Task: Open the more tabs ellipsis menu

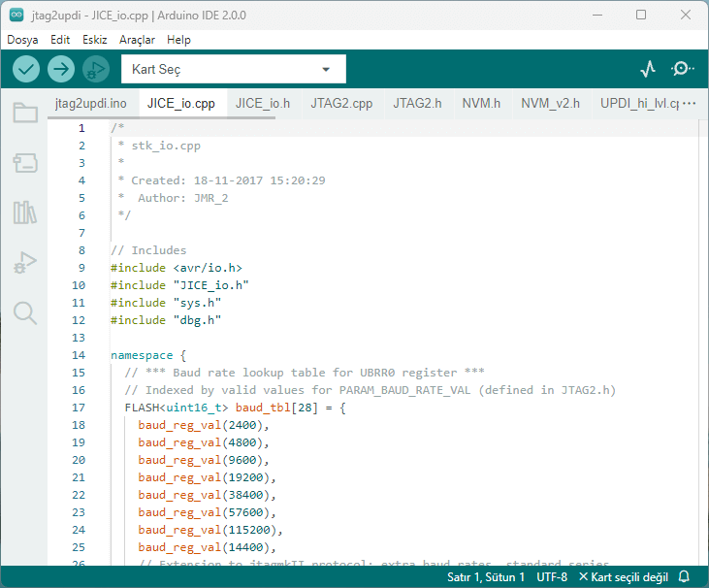Action: tap(689, 104)
